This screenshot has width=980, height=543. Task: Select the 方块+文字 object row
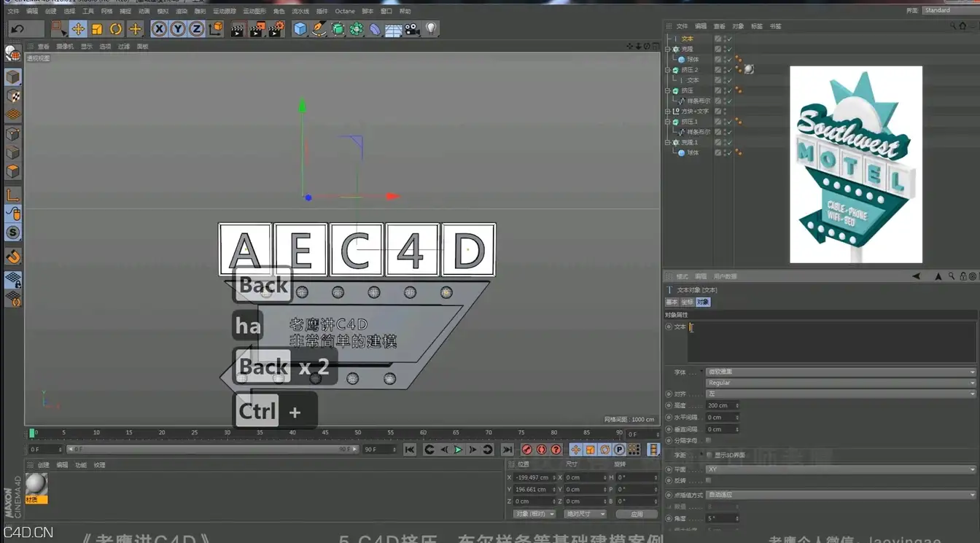coord(695,112)
